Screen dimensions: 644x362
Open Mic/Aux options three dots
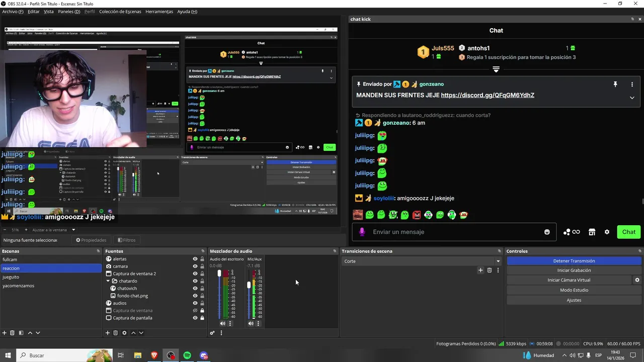click(259, 323)
